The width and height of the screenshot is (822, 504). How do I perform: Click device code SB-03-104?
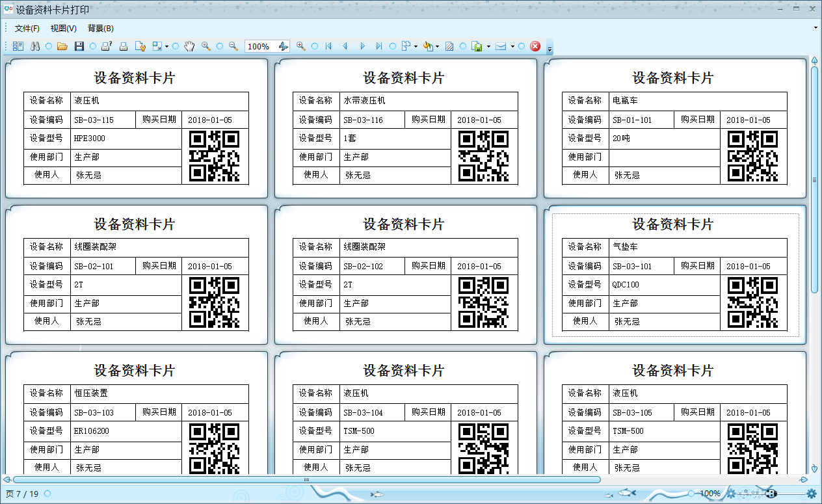click(363, 413)
